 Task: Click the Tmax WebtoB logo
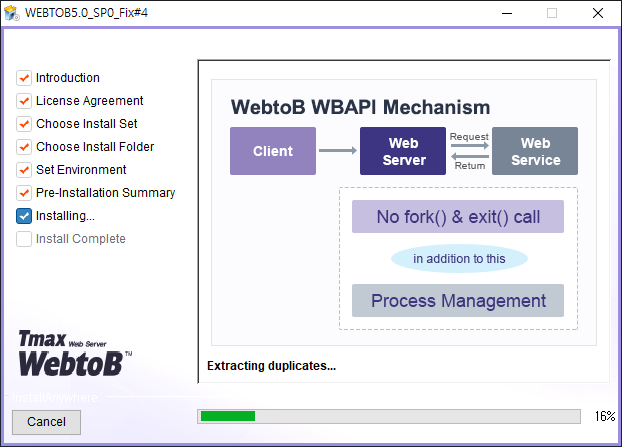(x=75, y=353)
